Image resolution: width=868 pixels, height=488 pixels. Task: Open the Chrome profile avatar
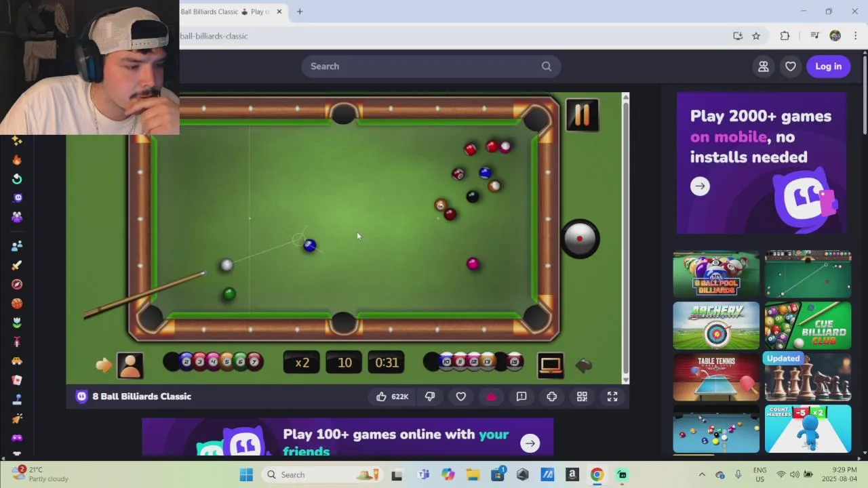[x=835, y=36]
